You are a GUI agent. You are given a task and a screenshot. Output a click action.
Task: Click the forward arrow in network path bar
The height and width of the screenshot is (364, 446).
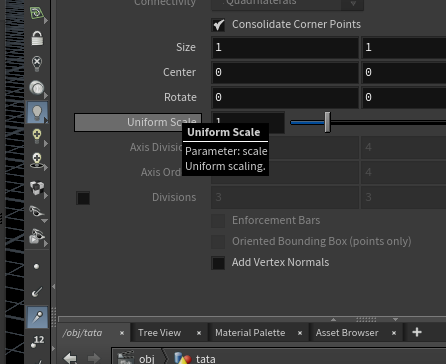point(94,358)
